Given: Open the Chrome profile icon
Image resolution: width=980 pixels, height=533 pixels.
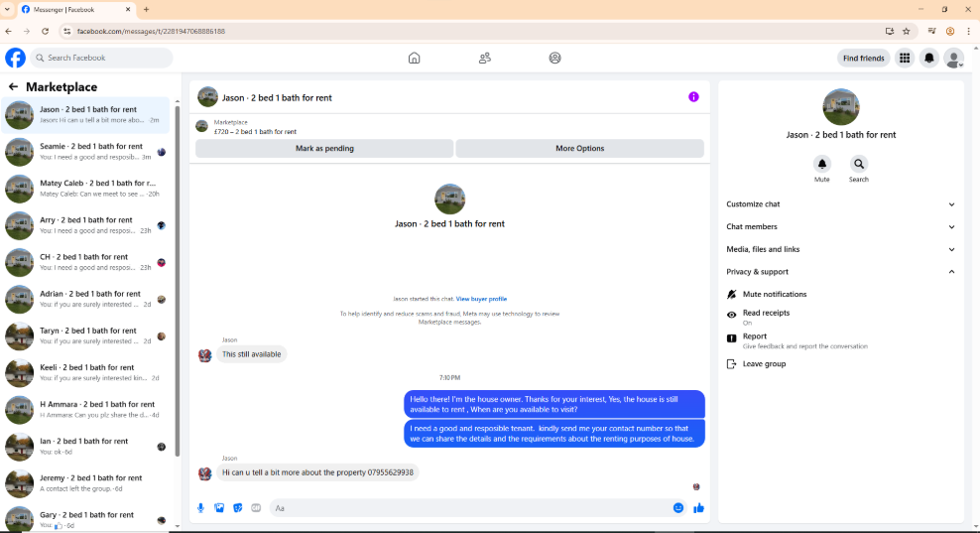Looking at the screenshot, I should pyautogui.click(x=950, y=32).
